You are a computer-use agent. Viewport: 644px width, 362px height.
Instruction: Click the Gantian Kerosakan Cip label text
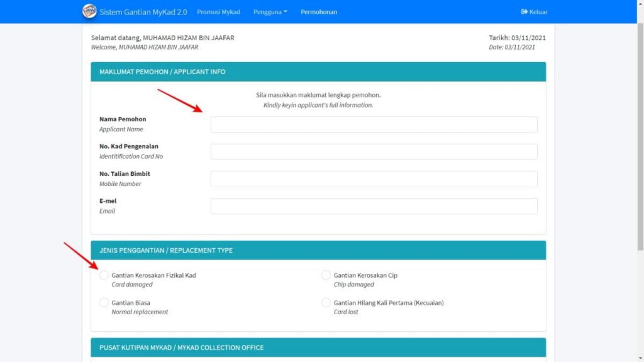pos(365,275)
